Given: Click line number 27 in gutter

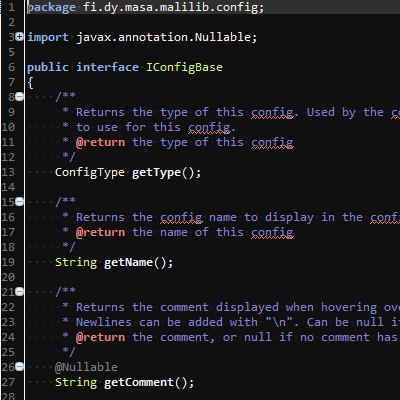Looking at the screenshot, I should 8,382.
